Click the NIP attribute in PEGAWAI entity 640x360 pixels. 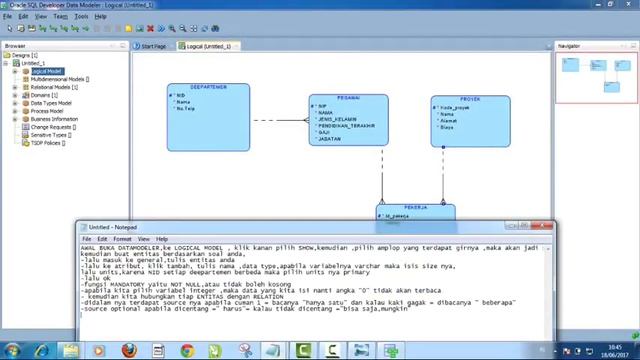[322, 106]
